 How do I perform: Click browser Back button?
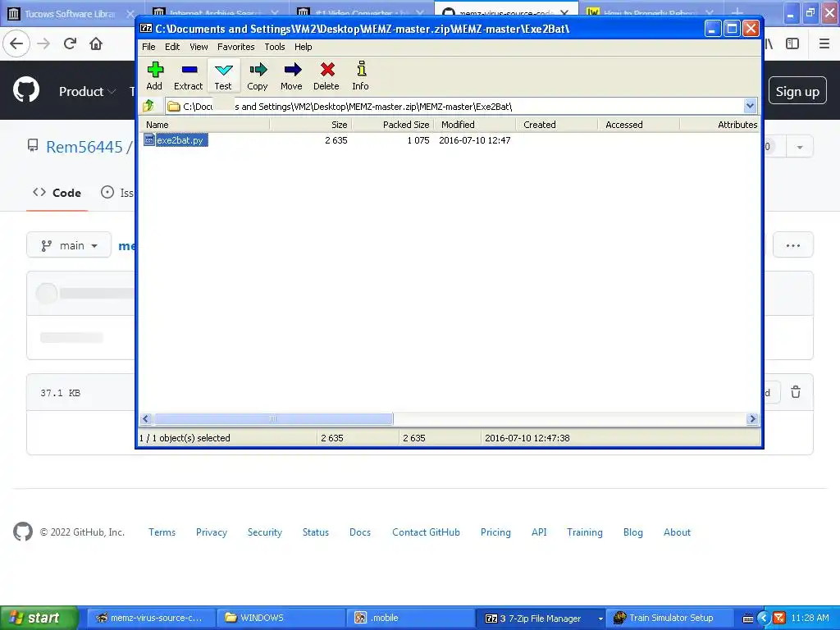pos(16,44)
